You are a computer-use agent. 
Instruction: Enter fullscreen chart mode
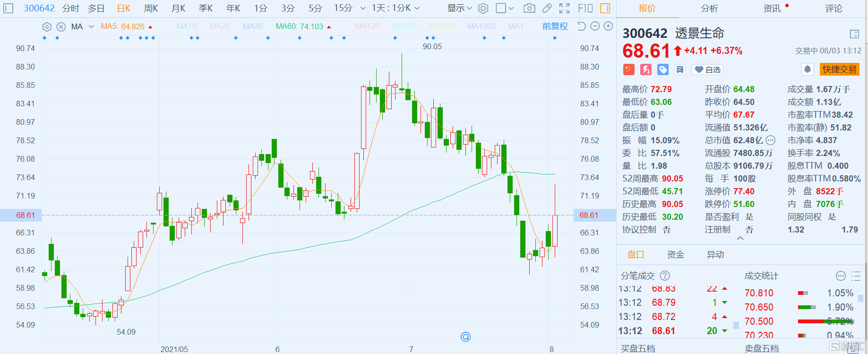pyautogui.click(x=564, y=8)
